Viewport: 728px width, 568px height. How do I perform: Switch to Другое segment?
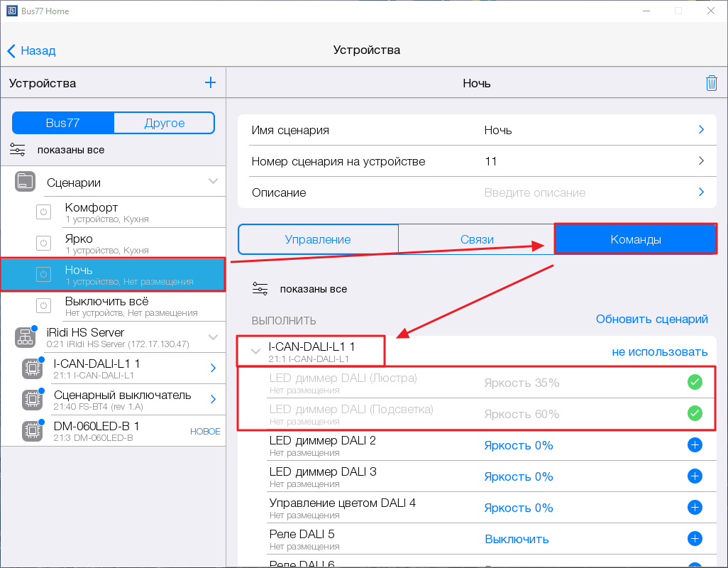(x=164, y=123)
